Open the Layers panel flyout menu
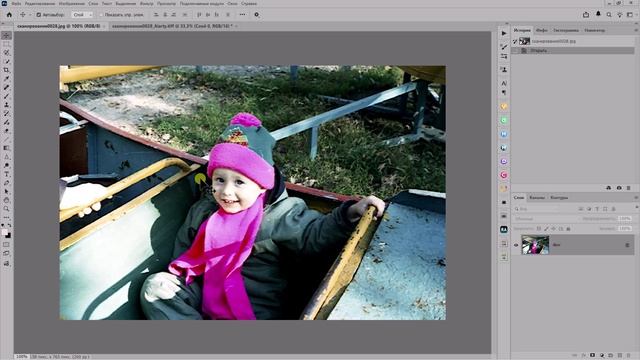 tap(636, 198)
